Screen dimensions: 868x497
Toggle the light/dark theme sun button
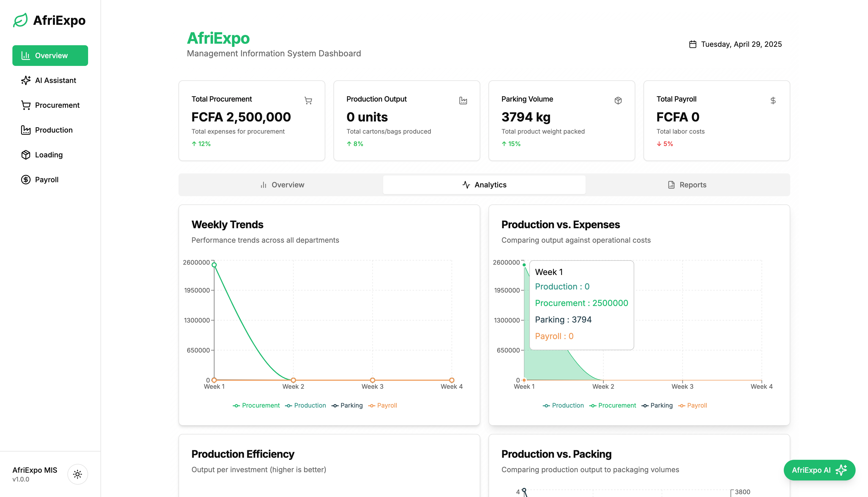click(x=78, y=474)
